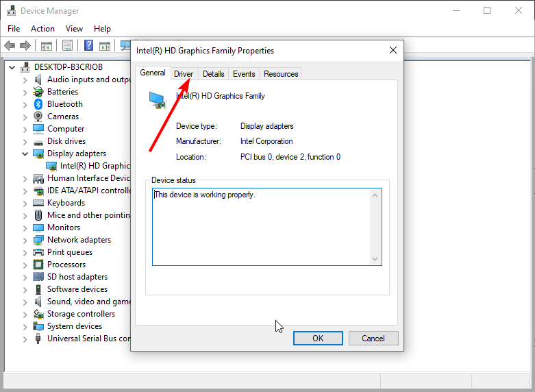Open the Help menu
The height and width of the screenshot is (392, 535).
point(102,29)
